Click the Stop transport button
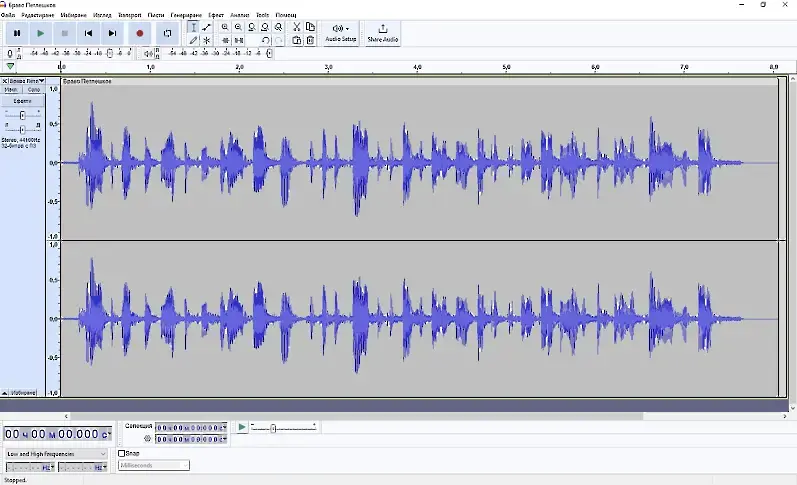Viewport: 797px width, 485px height. 65,34
